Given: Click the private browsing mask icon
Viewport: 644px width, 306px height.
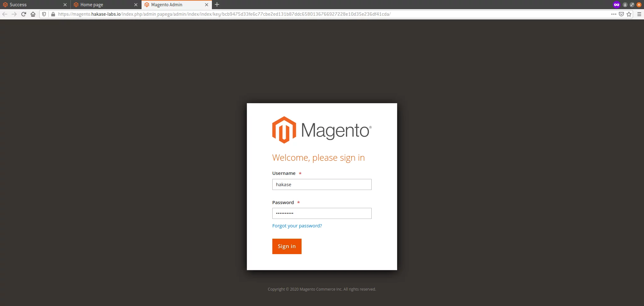Looking at the screenshot, I should click(616, 5).
